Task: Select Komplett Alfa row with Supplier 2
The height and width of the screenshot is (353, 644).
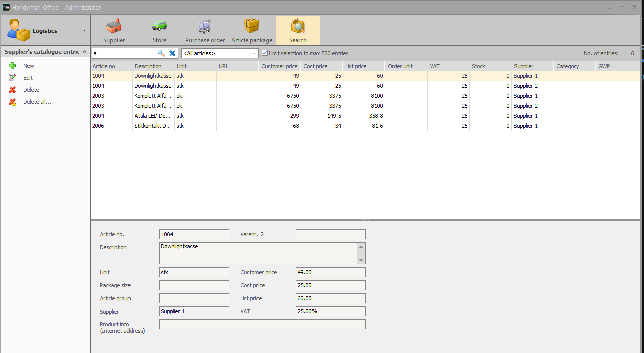Action: click(x=365, y=106)
